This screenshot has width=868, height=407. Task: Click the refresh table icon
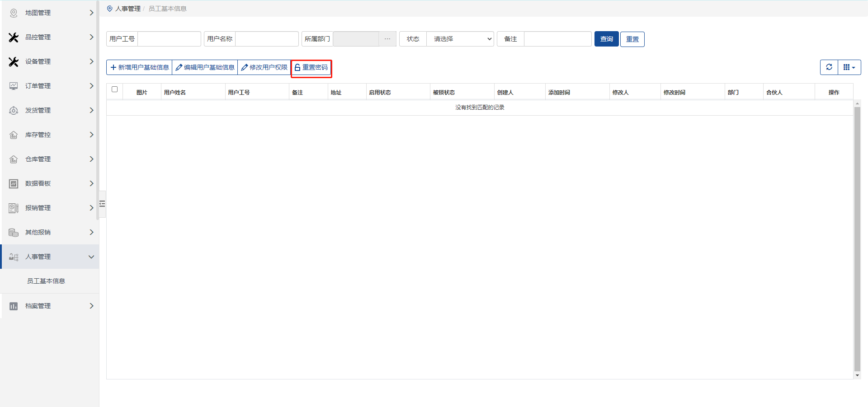point(829,67)
